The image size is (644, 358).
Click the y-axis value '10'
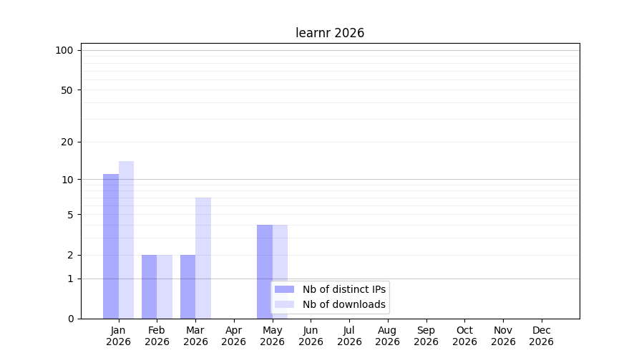pos(67,180)
